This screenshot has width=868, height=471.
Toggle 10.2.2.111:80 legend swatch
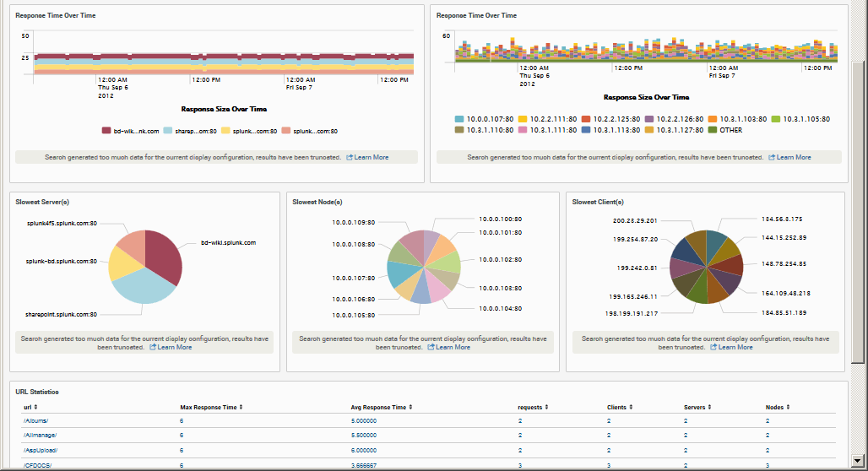tap(523, 119)
